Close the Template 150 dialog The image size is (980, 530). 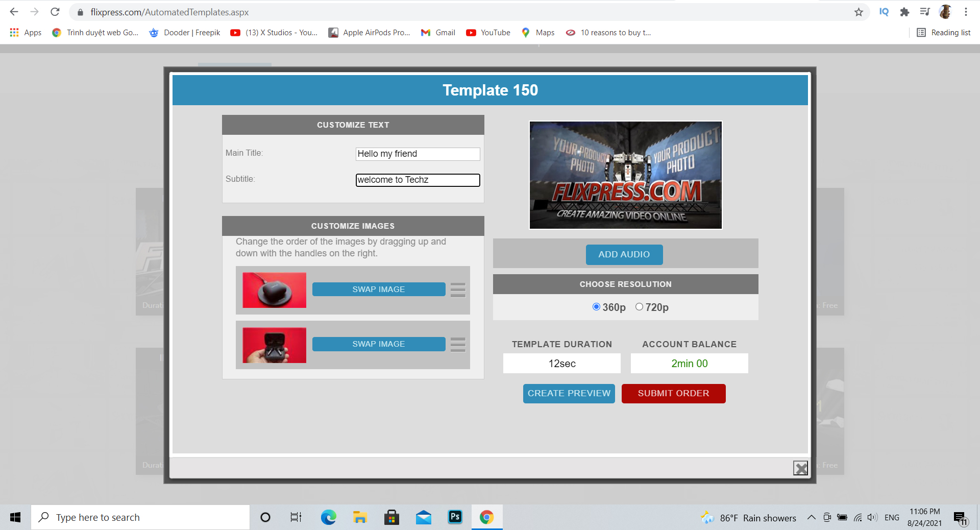point(800,468)
